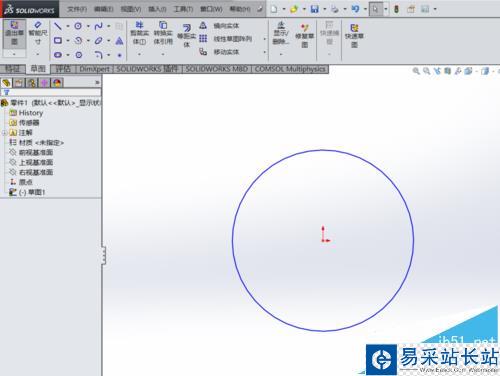Switch to the Evaluate (评估) tab
The width and height of the screenshot is (500, 376).
[x=63, y=69]
